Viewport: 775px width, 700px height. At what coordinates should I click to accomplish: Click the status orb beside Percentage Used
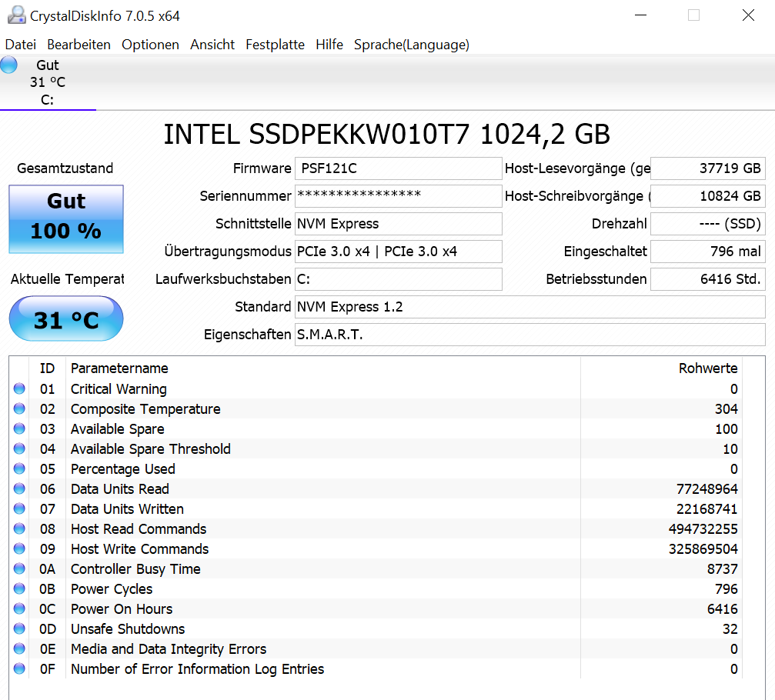tap(19, 469)
